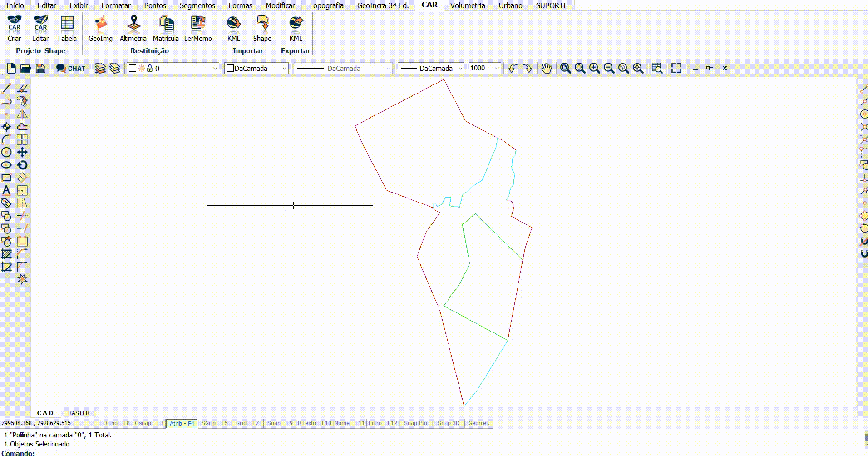Toggle Ortho - F8 mode
This screenshot has width=868, height=456.
pos(116,423)
